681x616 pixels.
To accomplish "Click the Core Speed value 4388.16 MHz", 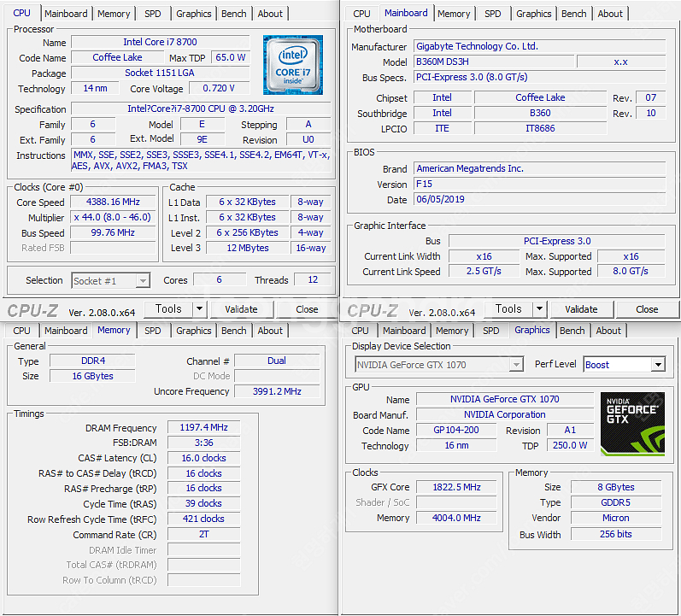I will (x=113, y=202).
